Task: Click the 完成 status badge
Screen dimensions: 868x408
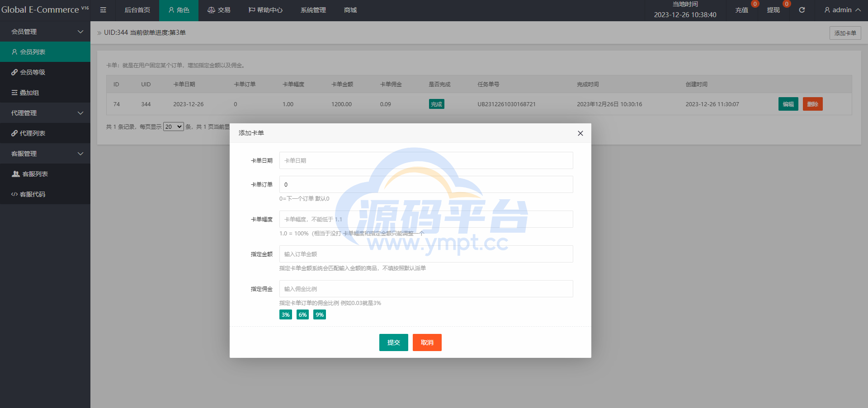Action: point(436,104)
